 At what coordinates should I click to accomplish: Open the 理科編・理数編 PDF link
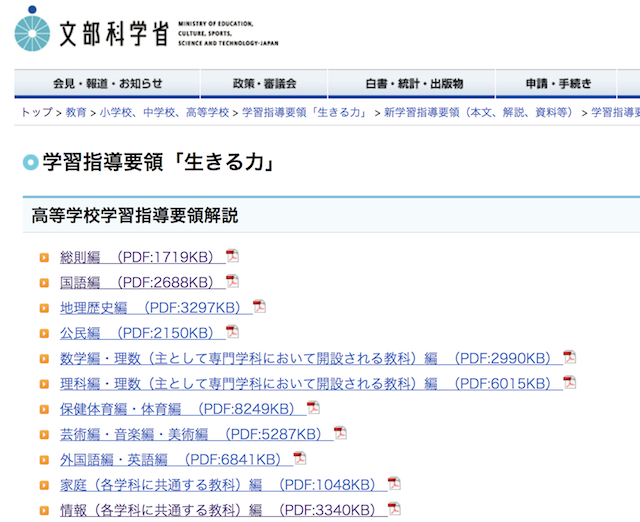pos(306,383)
